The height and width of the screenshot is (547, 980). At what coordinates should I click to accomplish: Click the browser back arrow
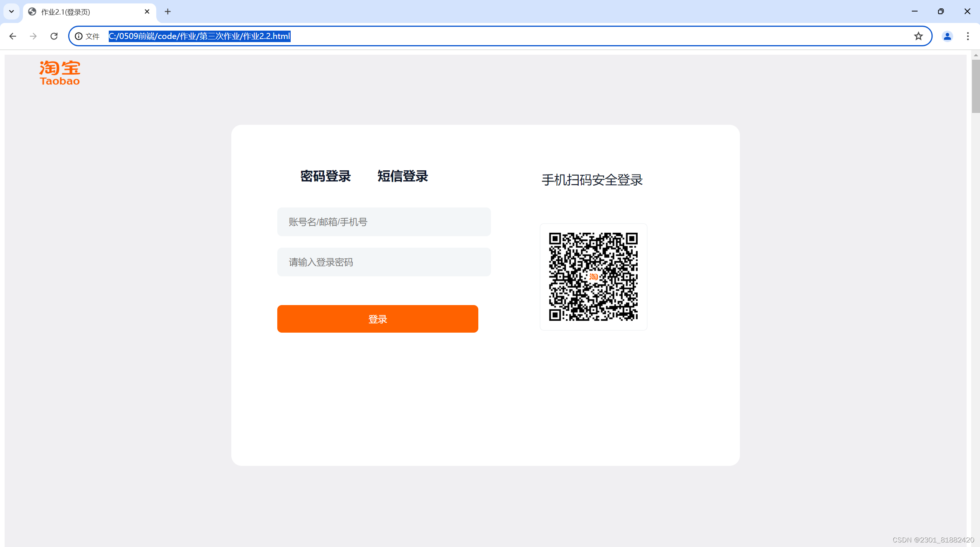click(13, 36)
